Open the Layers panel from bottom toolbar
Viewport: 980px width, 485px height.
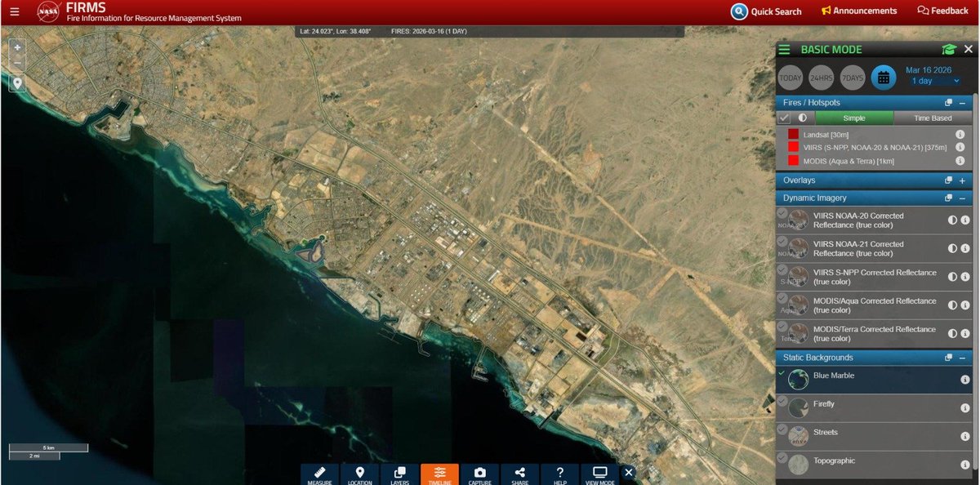pos(399,474)
